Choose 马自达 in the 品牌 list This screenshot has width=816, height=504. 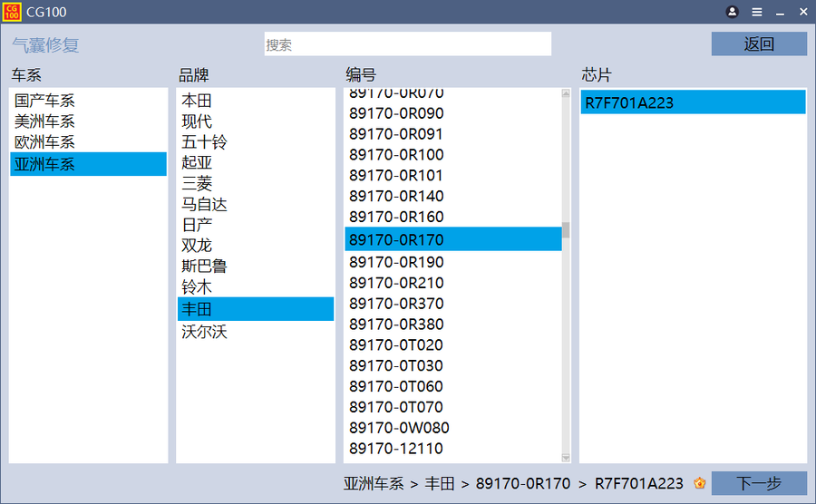click(x=204, y=205)
